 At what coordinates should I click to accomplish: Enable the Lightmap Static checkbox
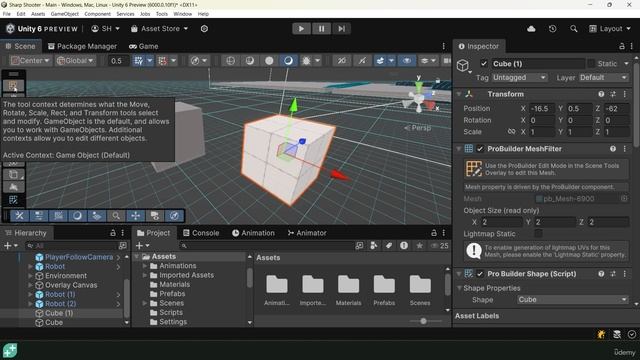pos(538,234)
